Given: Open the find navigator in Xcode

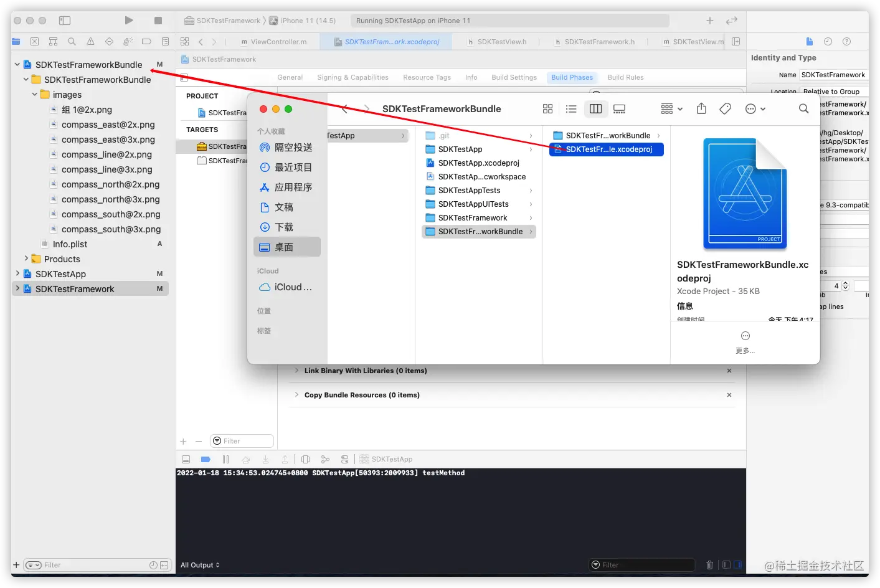Looking at the screenshot, I should click(x=72, y=42).
